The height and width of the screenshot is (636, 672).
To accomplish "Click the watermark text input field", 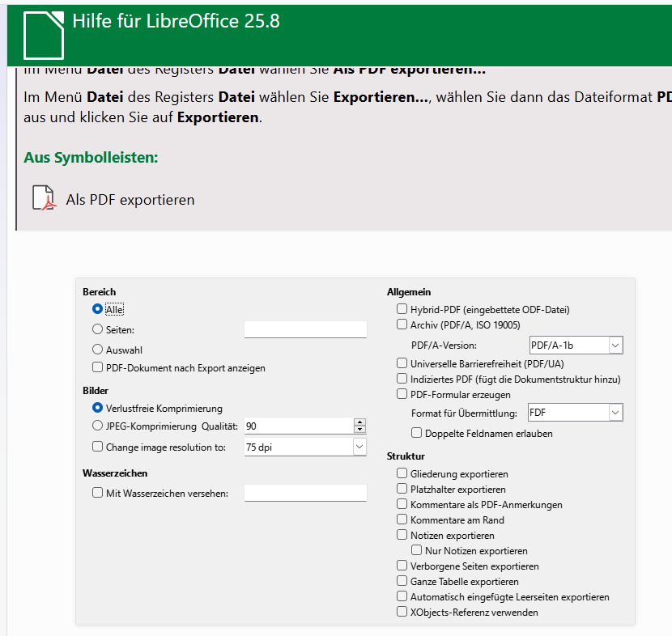I will pos(305,493).
